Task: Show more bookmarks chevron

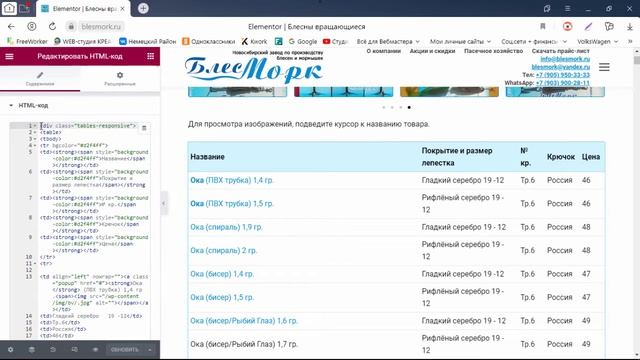Action: coord(630,41)
